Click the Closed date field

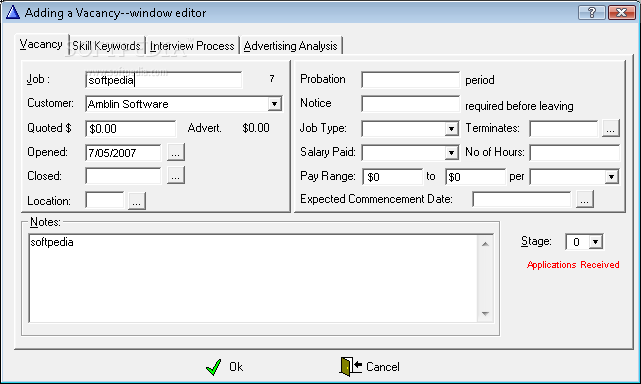pos(123,176)
